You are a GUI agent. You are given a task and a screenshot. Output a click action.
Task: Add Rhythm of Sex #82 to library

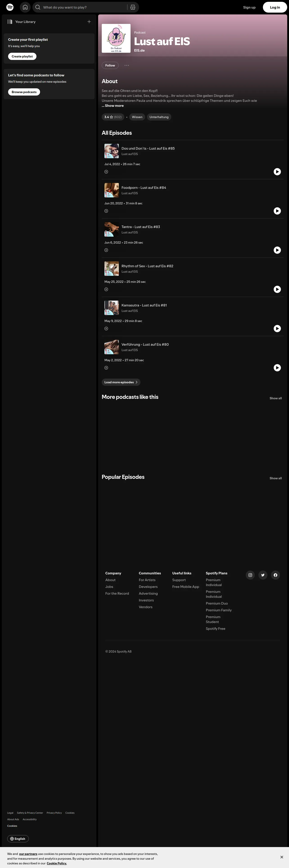click(x=106, y=289)
